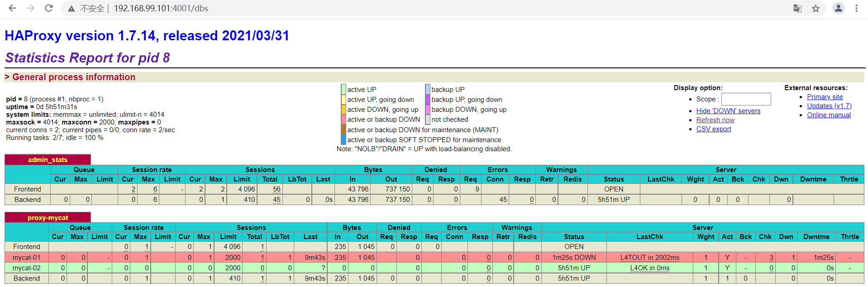This screenshot has height=287, width=868.
Task: Bookmark page with the star icon
Action: [816, 8]
